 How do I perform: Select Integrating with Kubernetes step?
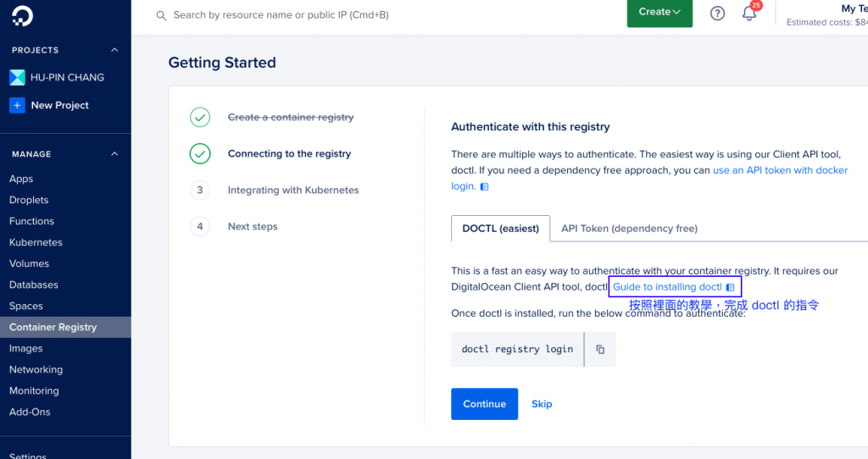pos(293,191)
